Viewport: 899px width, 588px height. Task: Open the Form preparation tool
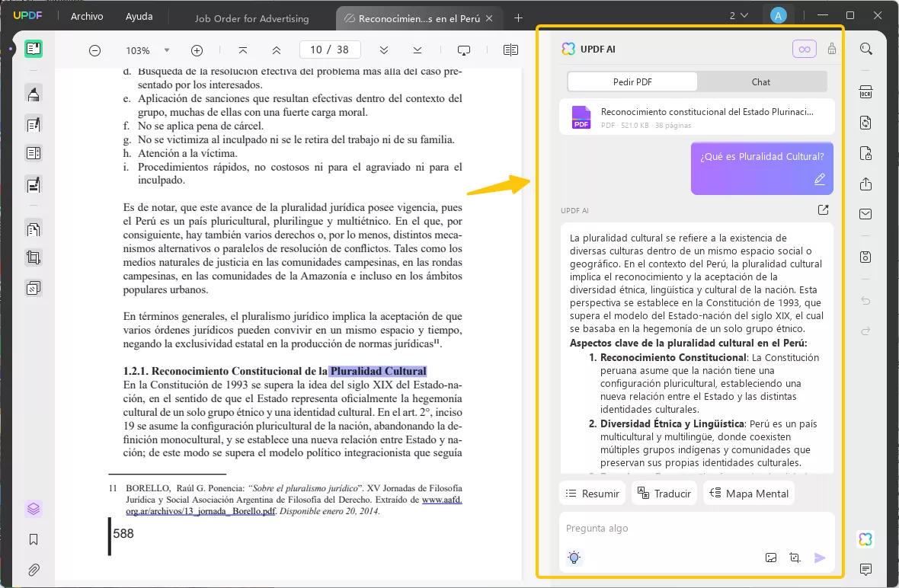[x=34, y=153]
